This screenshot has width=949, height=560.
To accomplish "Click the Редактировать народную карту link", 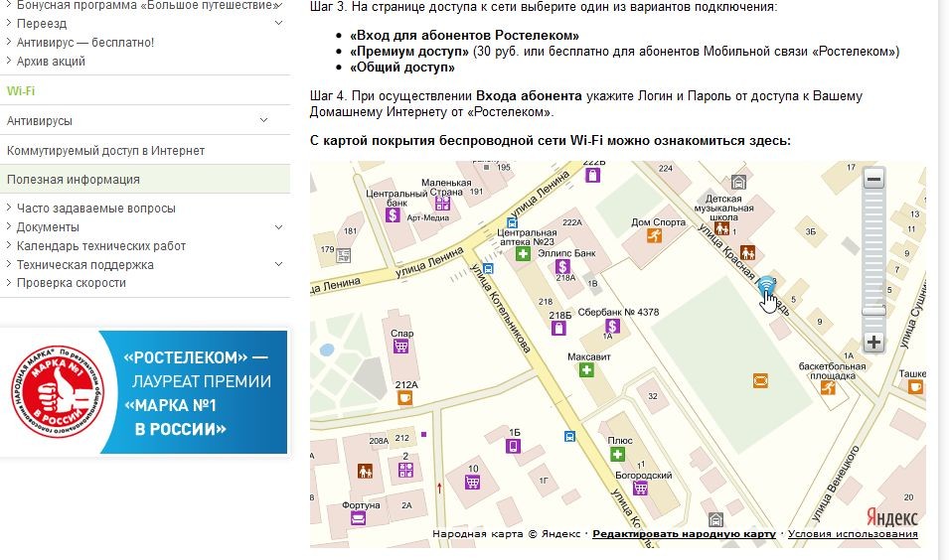I will click(x=684, y=534).
